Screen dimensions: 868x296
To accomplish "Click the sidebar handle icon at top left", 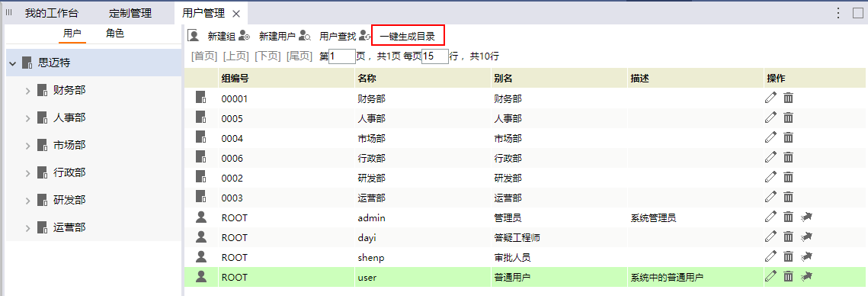I will [x=9, y=13].
